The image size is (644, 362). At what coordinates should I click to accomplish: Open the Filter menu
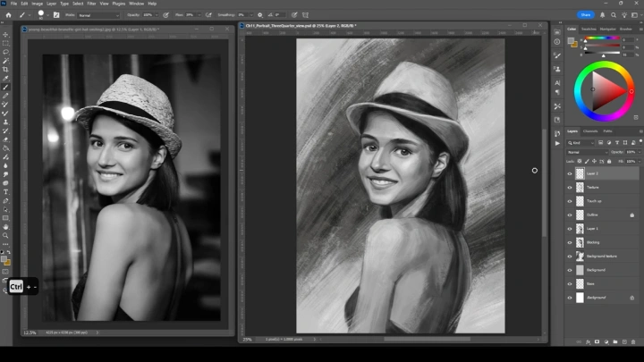point(92,4)
